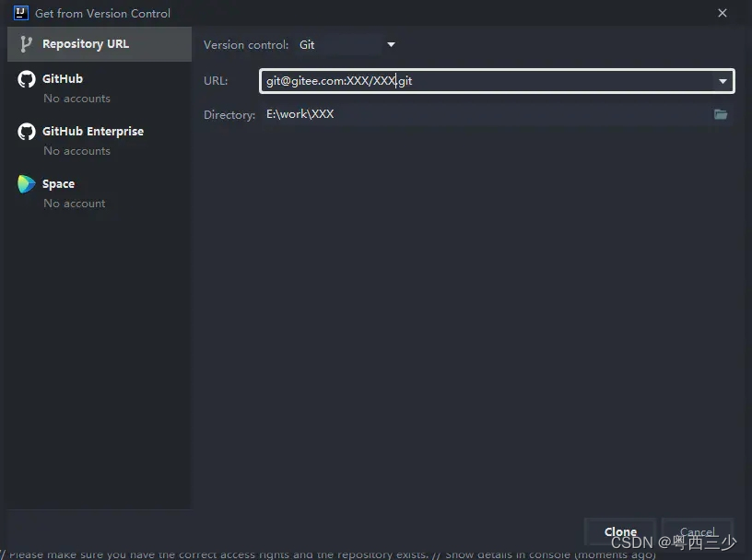The width and height of the screenshot is (752, 560).
Task: Select the Space account section
Action: pos(100,192)
